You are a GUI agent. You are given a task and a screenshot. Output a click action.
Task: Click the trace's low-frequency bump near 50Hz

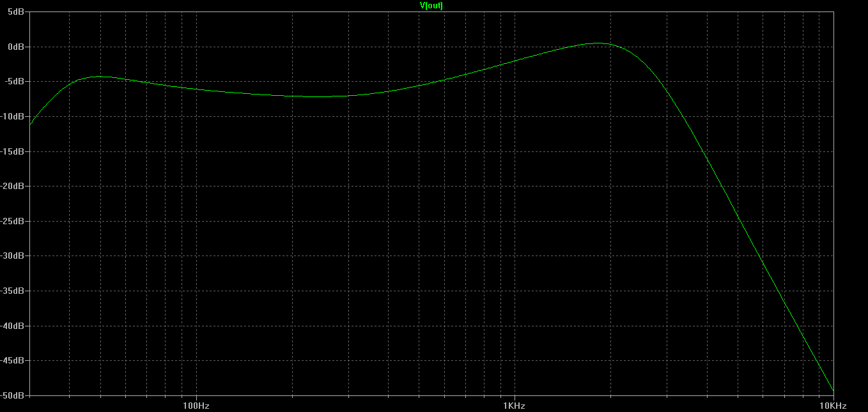pyautogui.click(x=100, y=77)
